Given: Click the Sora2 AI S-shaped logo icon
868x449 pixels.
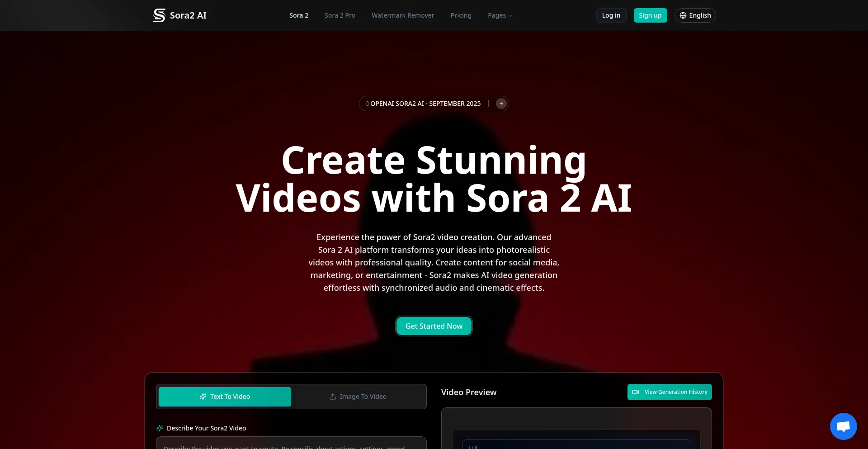Looking at the screenshot, I should 159,15.
